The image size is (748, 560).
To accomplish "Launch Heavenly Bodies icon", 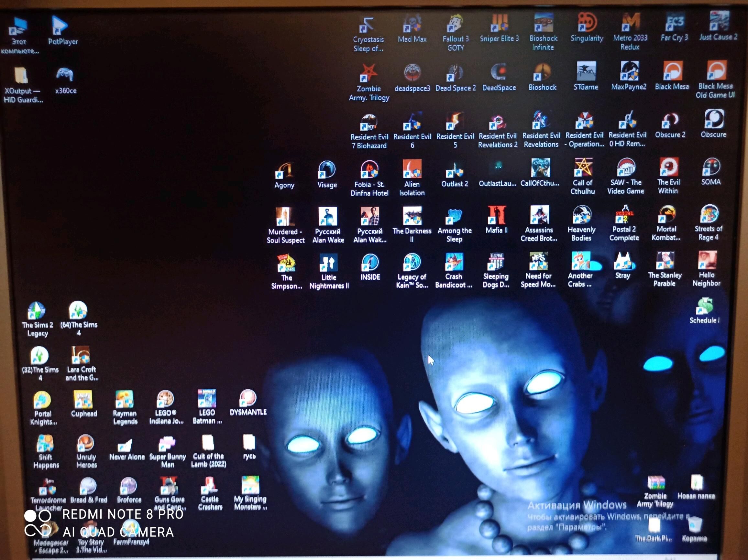I will [581, 214].
